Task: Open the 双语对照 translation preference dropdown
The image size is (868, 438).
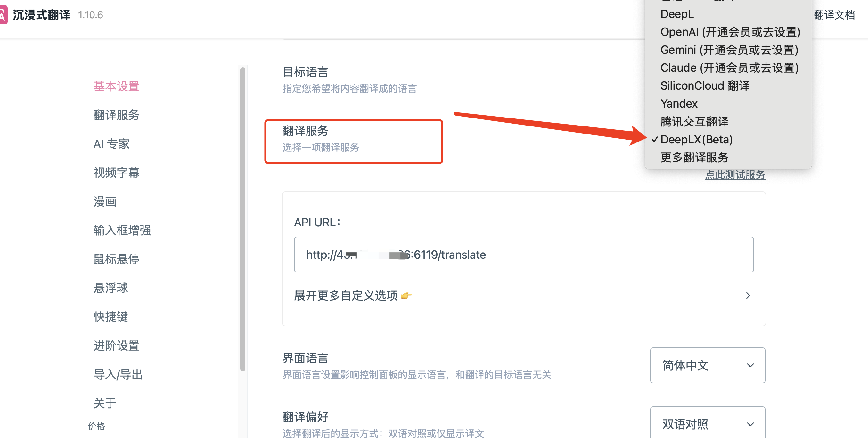Action: (x=708, y=424)
